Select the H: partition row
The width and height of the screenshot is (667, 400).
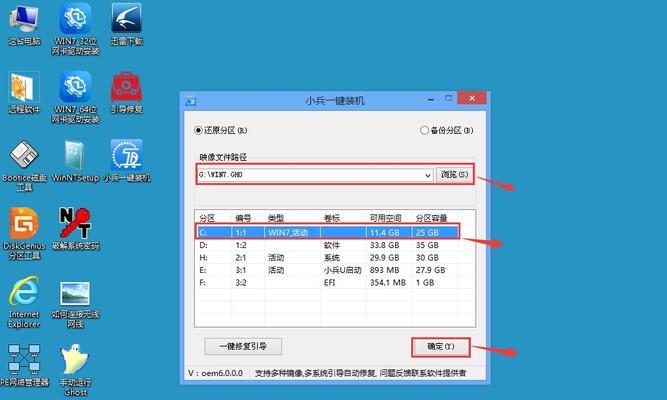[x=328, y=257]
